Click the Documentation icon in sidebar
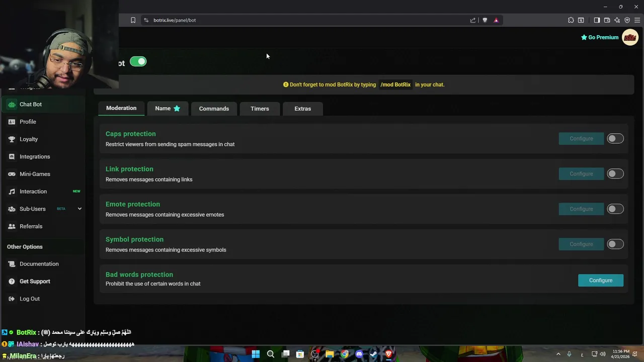The height and width of the screenshot is (362, 644). coord(12,264)
